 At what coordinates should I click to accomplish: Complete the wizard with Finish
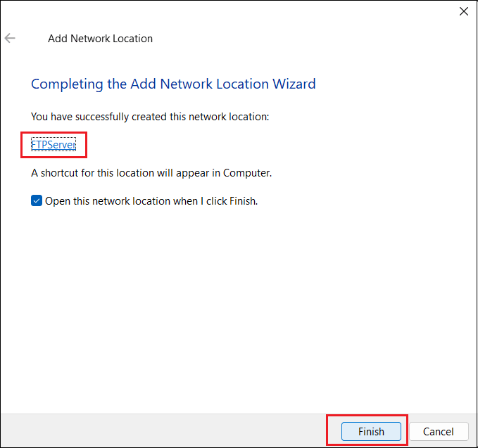tap(371, 431)
